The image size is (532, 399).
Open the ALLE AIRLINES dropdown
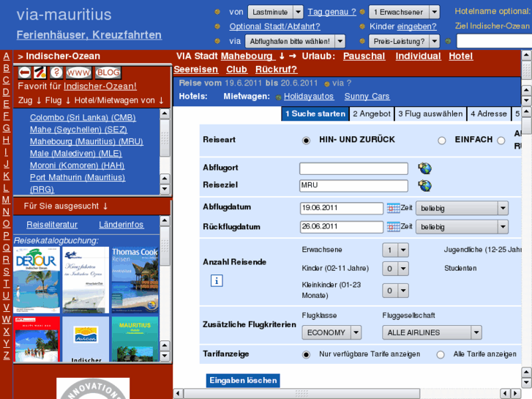click(x=432, y=332)
